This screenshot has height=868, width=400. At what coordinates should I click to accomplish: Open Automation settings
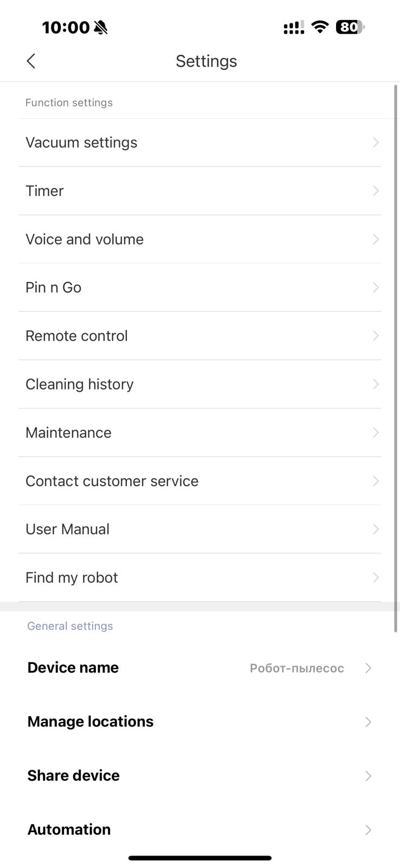click(x=200, y=829)
